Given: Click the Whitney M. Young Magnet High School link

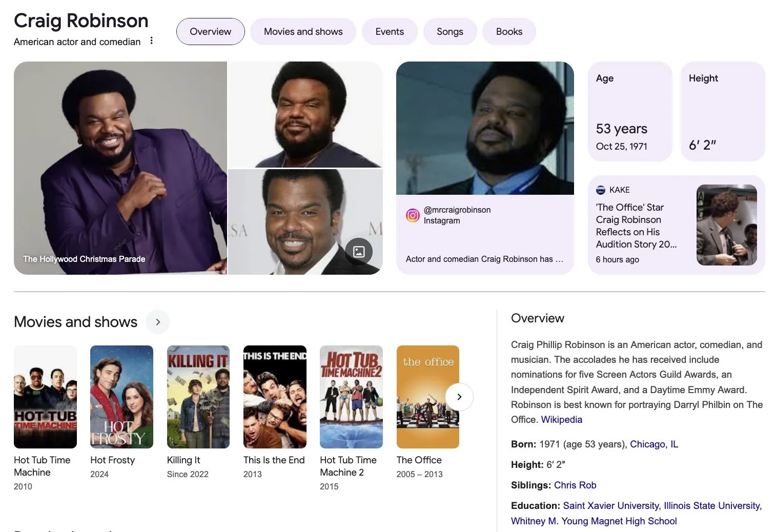Looking at the screenshot, I should pyautogui.click(x=594, y=521).
